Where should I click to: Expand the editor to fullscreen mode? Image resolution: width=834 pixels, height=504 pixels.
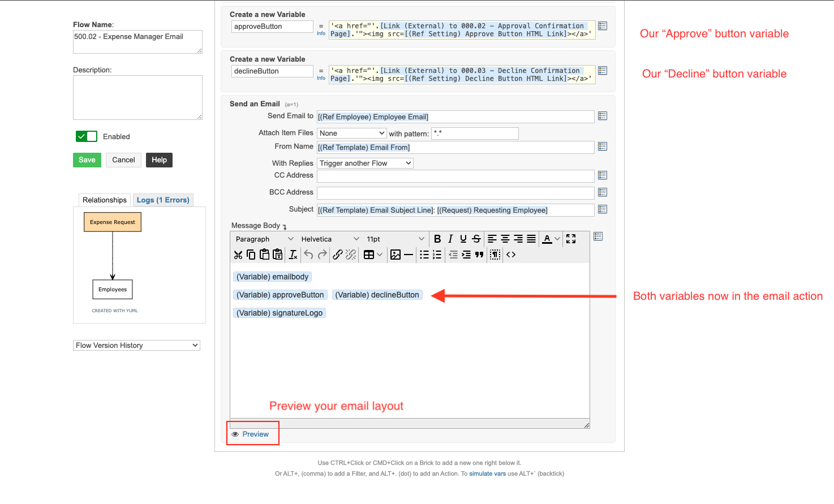click(570, 239)
